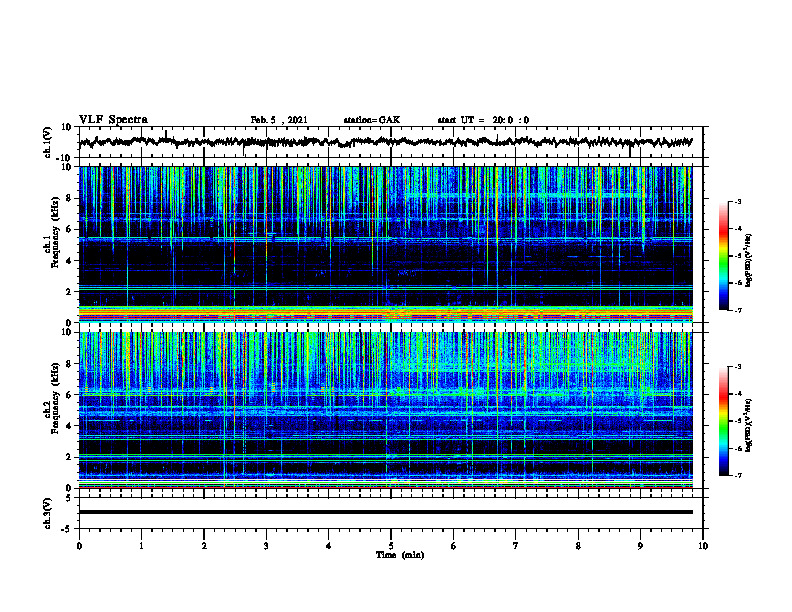Viewport: 792px width, 612px height.
Task: Click the 'ch.3(V)' axis label
Action: pos(47,513)
